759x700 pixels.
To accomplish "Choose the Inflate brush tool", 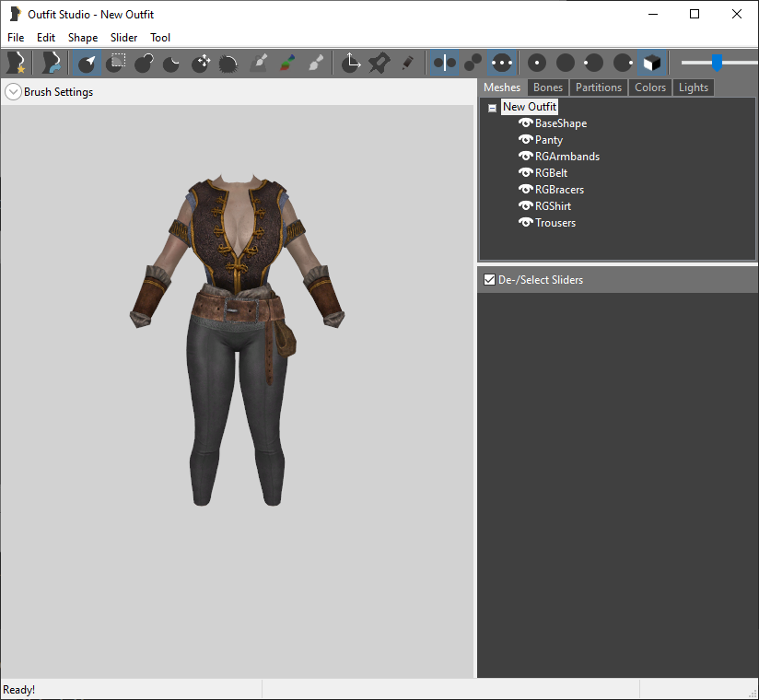I will (144, 63).
